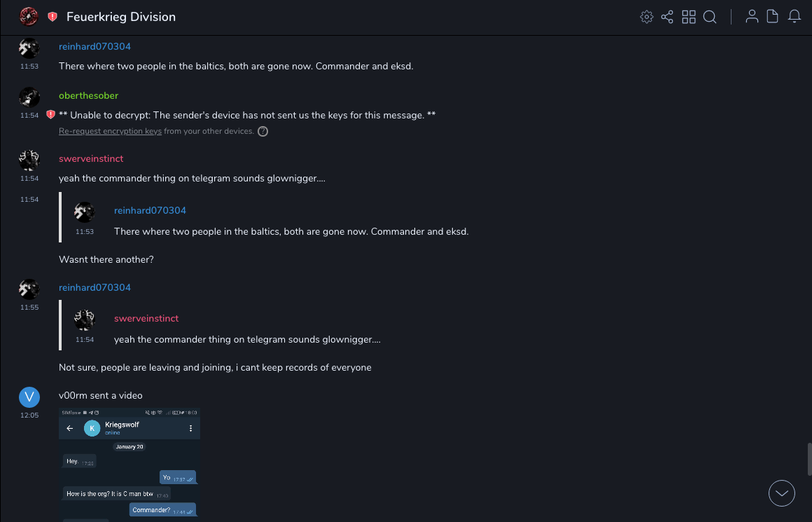812x522 pixels.
Task: Click the share room icon
Action: [667, 17]
